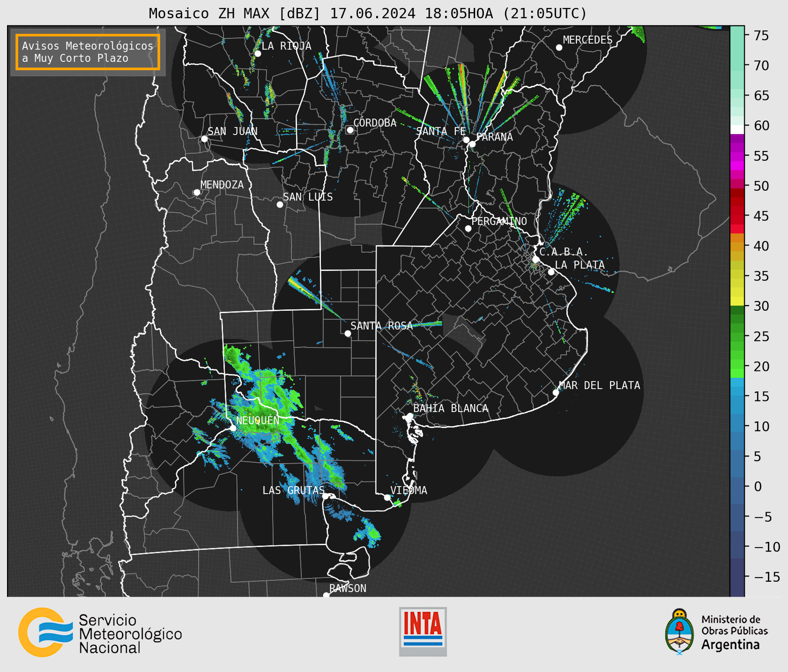The width and height of the screenshot is (788, 672).
Task: Click the MAR DEL PLATA label text
Action: click(600, 385)
